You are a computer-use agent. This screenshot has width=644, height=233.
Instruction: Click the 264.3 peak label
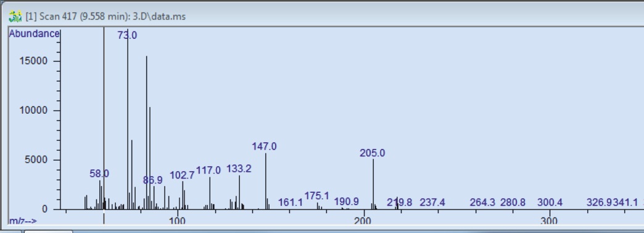tap(482, 203)
